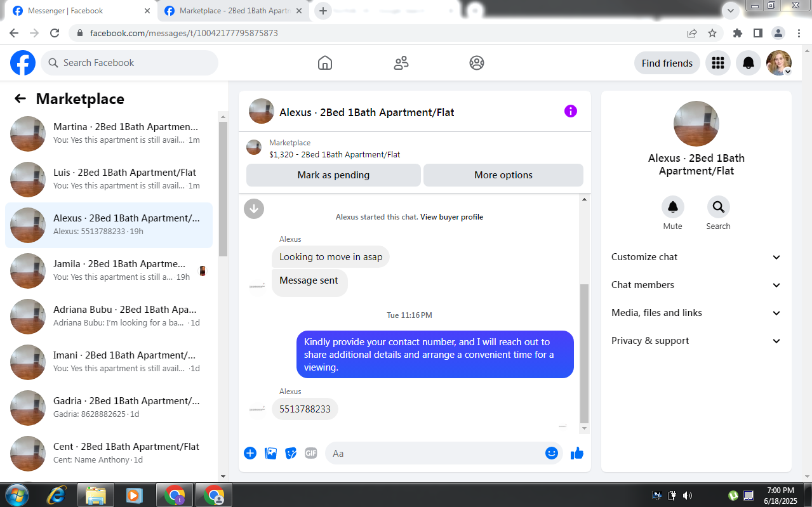Select the Looking to move in asap message

click(331, 257)
